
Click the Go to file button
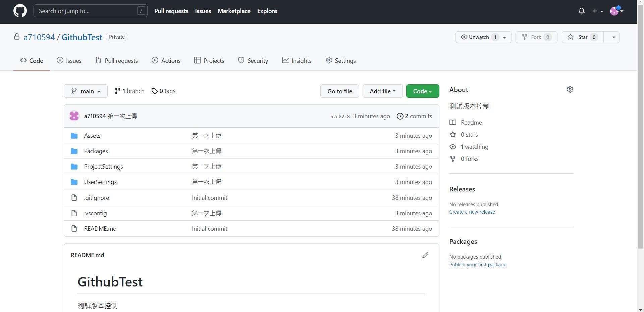pos(340,91)
